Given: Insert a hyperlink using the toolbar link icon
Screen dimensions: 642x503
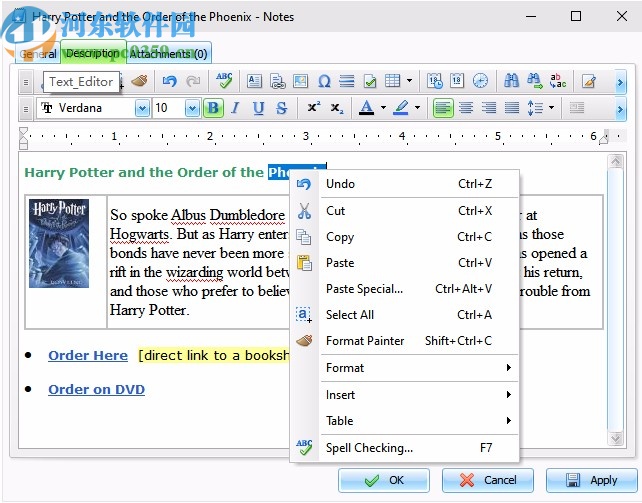Looking at the screenshot, I should click(278, 81).
